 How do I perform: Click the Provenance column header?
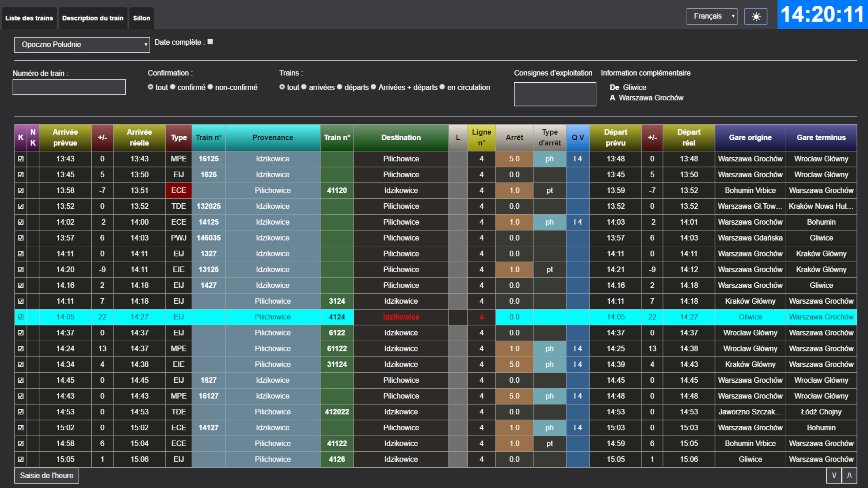pyautogui.click(x=273, y=138)
